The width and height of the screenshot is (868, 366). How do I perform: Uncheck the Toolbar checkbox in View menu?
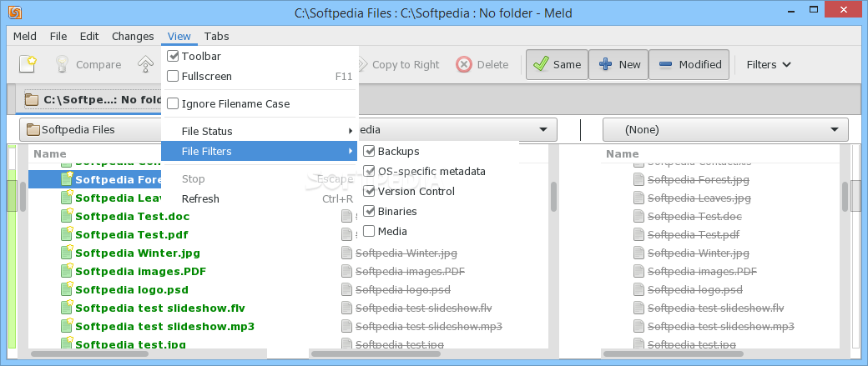[x=173, y=56]
